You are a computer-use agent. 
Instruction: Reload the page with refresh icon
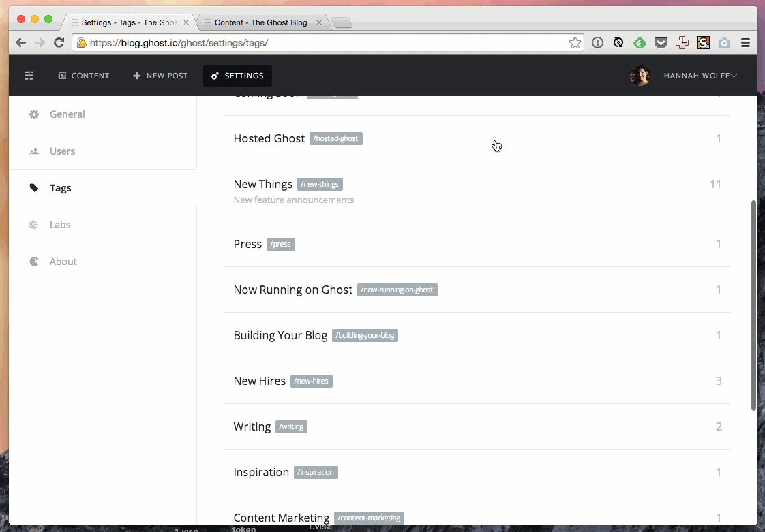(59, 43)
